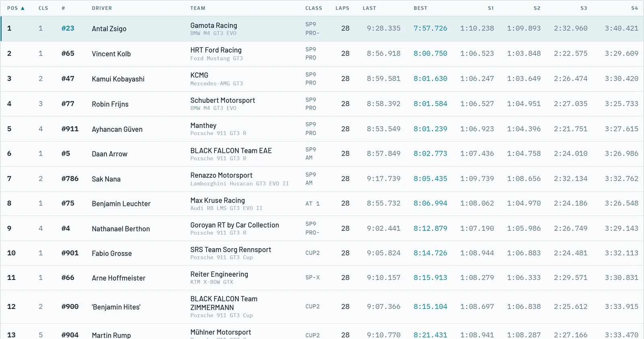Screen dimensions: 644x339
Task: Select team Schubert Motorsport
Action: 223,100
